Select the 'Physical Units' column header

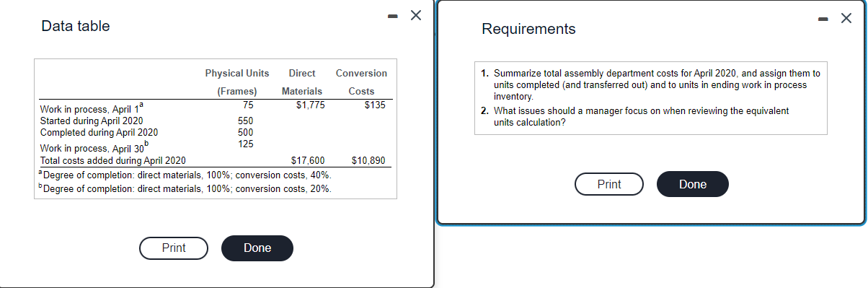coord(237,74)
